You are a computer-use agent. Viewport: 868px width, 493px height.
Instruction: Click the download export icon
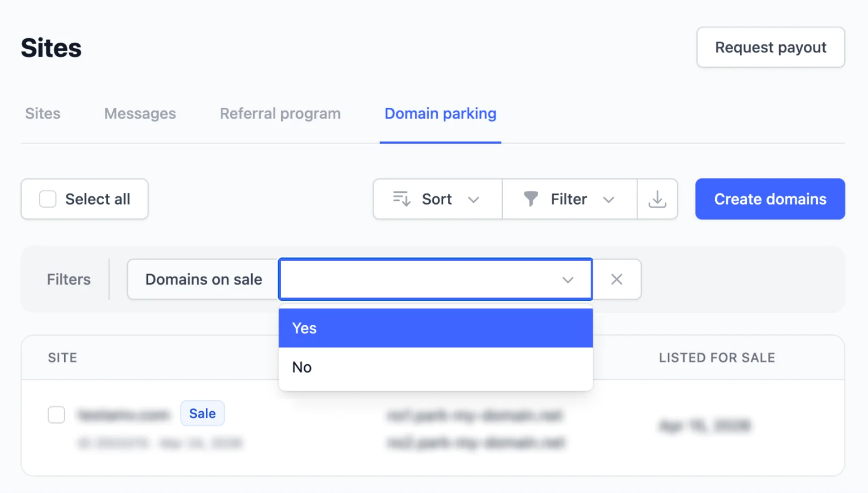[x=657, y=199]
